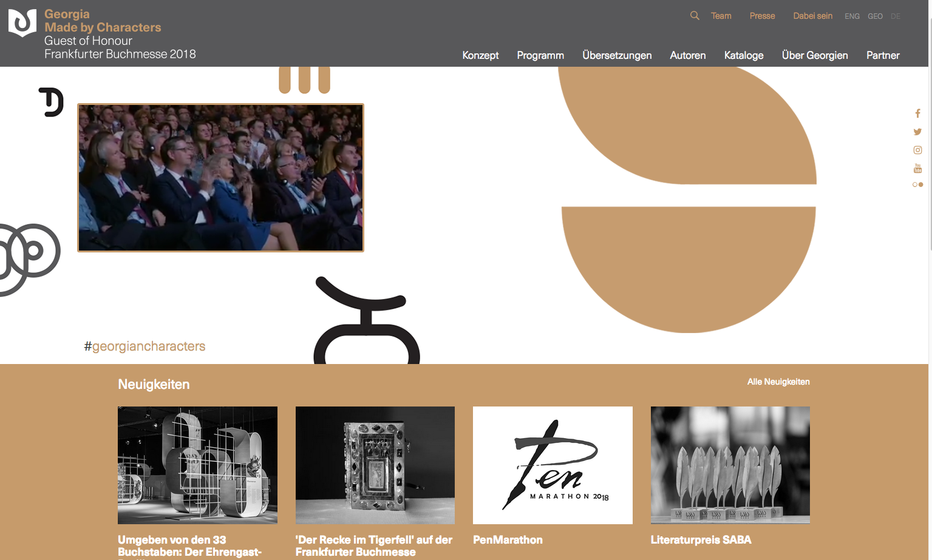932x560 pixels.
Task: Open the Facebook social icon
Action: [x=917, y=113]
